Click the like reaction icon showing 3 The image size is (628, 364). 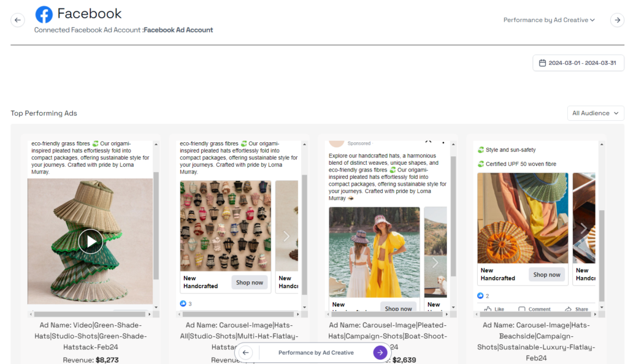point(183,303)
